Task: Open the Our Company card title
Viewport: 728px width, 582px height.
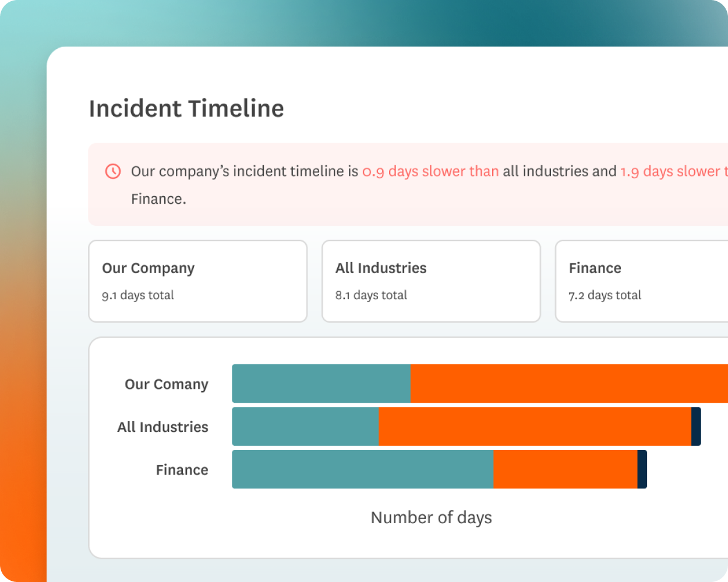Action: tap(148, 268)
